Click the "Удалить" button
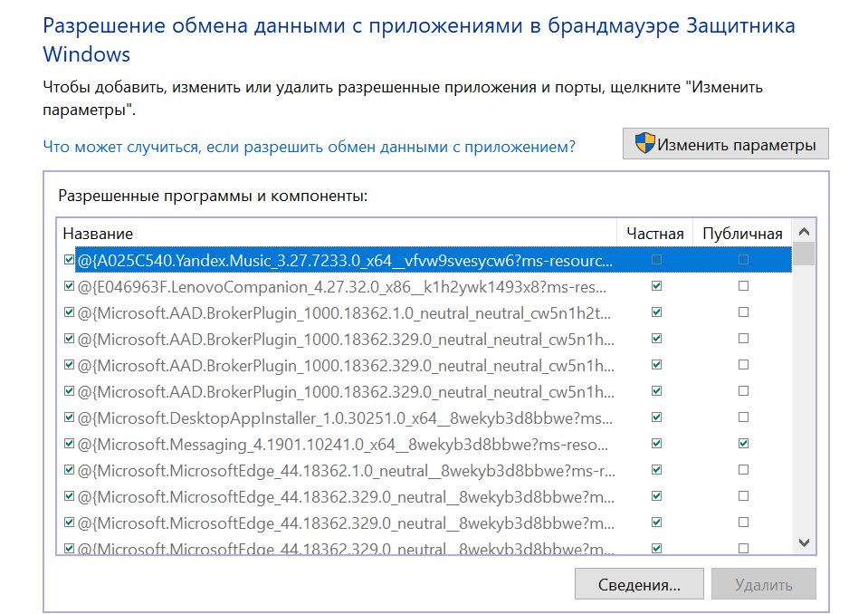The height and width of the screenshot is (614, 868). [x=763, y=584]
